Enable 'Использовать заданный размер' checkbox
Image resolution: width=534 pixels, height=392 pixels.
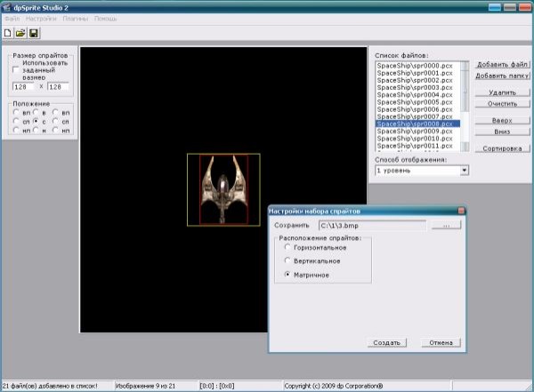[16, 70]
